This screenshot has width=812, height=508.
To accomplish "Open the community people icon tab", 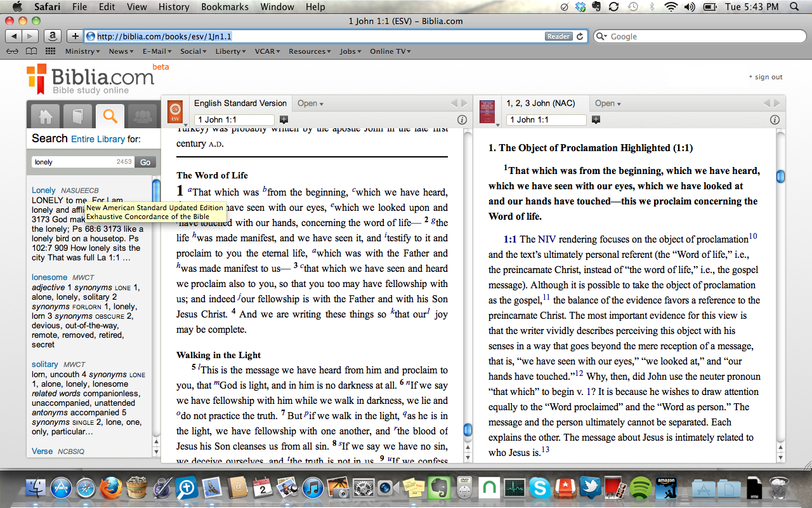I will pyautogui.click(x=142, y=116).
